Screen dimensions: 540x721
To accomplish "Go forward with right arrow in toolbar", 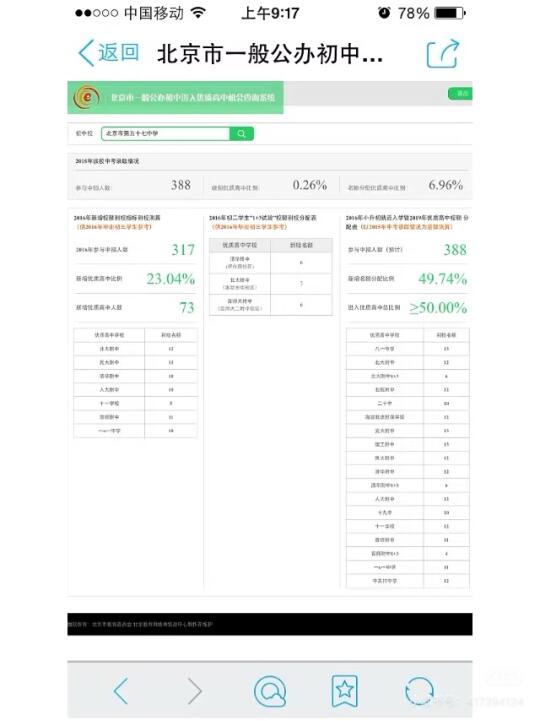I will (x=195, y=690).
